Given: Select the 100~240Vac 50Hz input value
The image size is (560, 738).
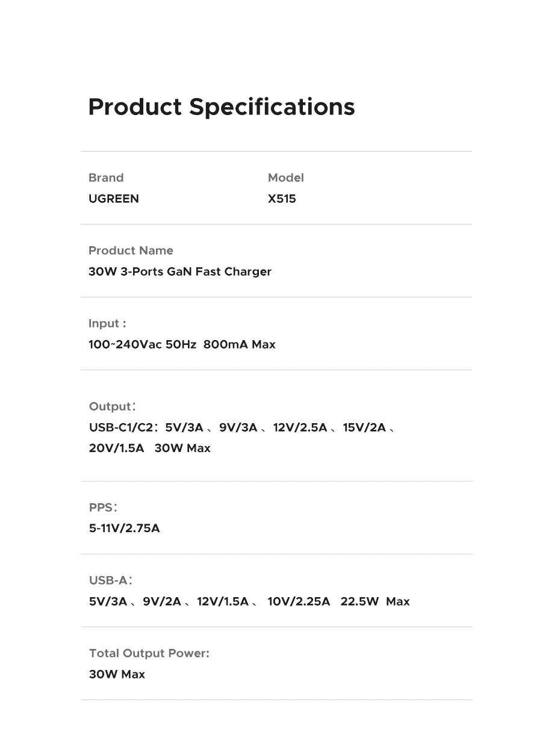Looking at the screenshot, I should (142, 344).
